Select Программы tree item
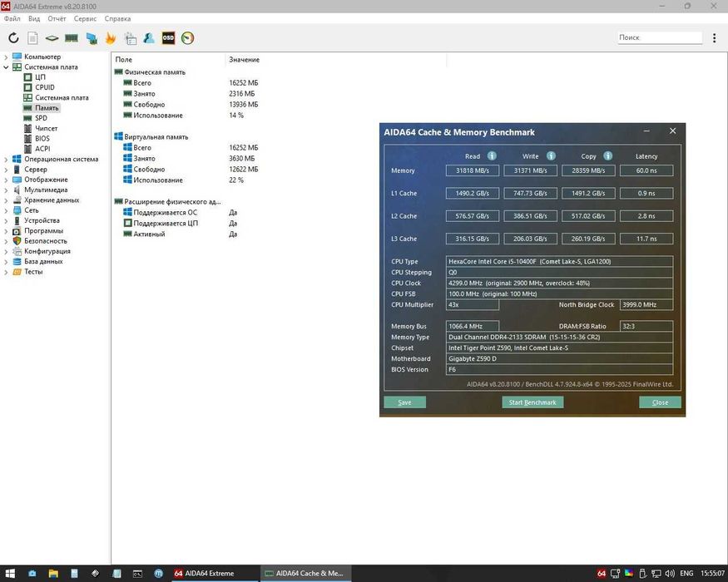Viewport: 728px width, 582px height. click(43, 230)
